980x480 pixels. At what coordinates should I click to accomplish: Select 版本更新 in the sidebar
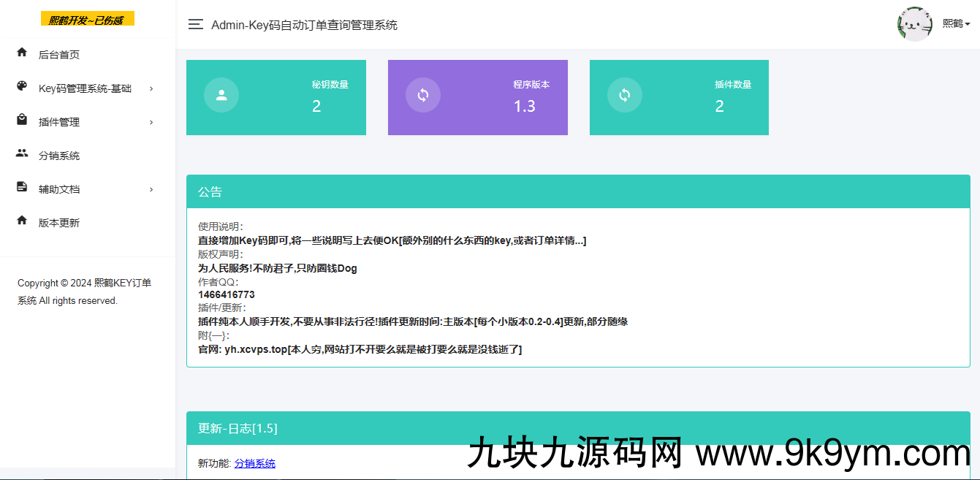coord(59,223)
